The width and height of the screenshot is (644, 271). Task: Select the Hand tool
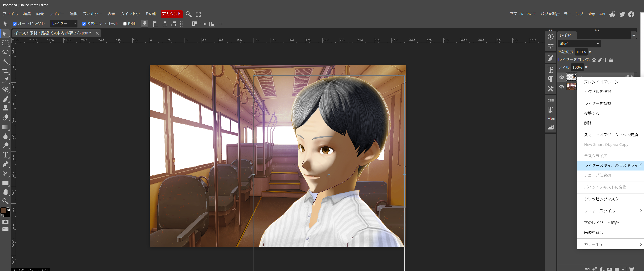5,192
